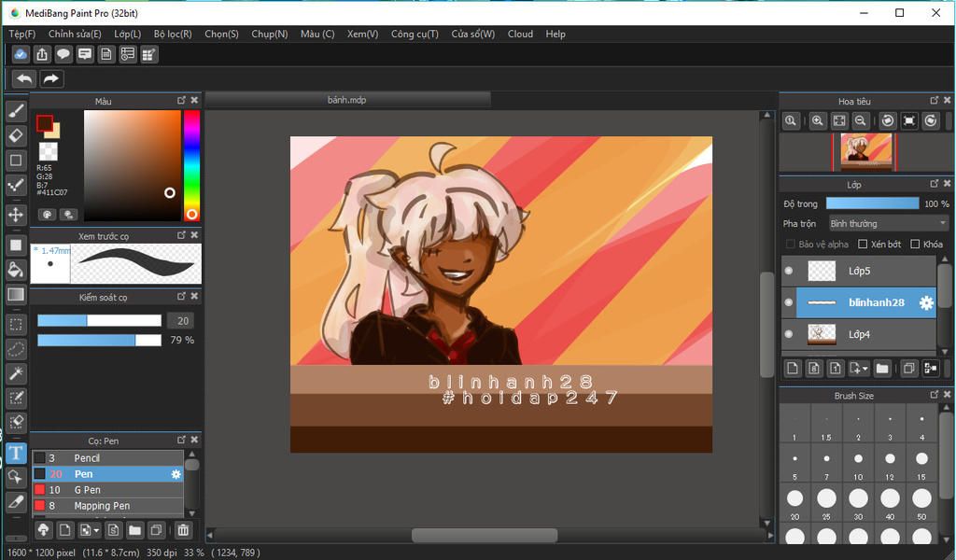Select the Brush tool in left toolbar
956x560 pixels.
click(16, 111)
